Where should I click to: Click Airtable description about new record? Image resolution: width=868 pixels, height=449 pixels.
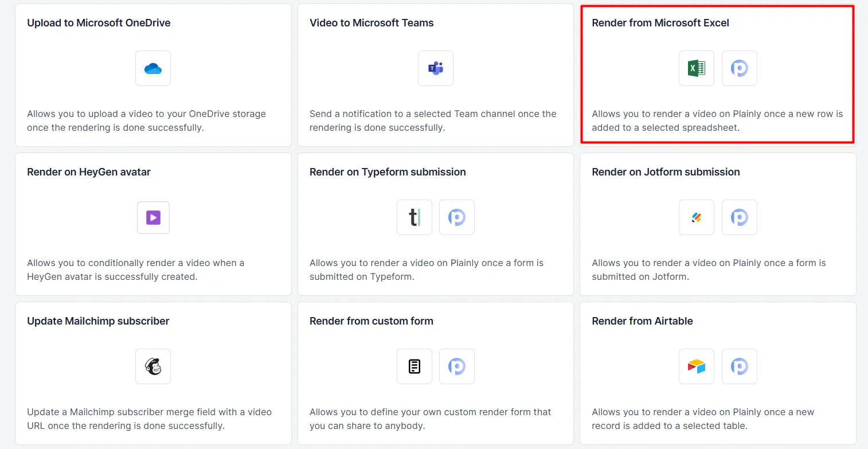[x=703, y=419]
